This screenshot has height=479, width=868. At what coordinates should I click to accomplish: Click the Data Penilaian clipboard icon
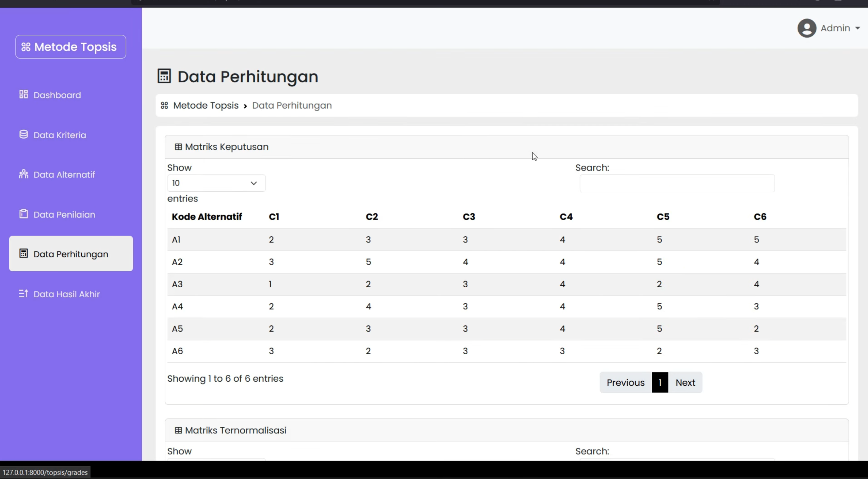(x=23, y=214)
